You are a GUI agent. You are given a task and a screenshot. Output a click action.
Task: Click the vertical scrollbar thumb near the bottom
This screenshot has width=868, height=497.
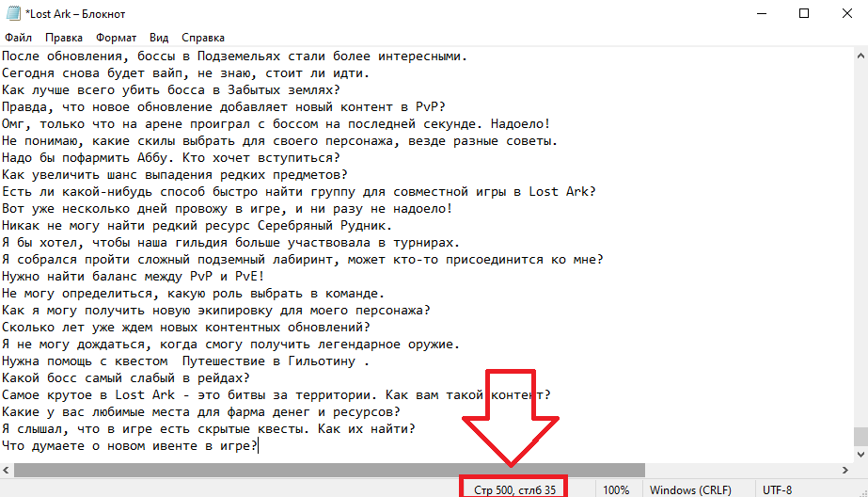tap(860, 436)
